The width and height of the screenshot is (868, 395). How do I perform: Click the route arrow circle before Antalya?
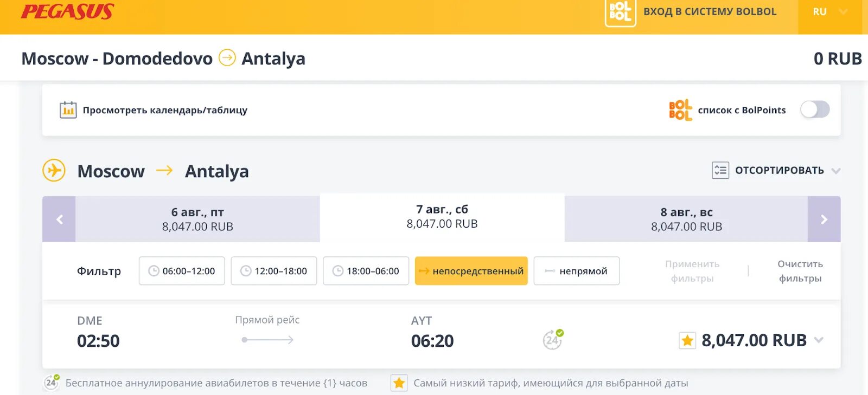(x=227, y=57)
